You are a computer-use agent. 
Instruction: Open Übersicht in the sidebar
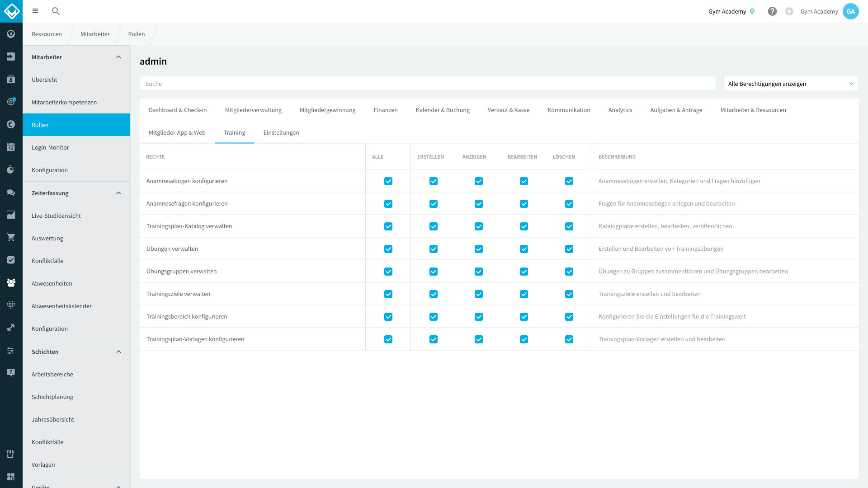point(76,80)
